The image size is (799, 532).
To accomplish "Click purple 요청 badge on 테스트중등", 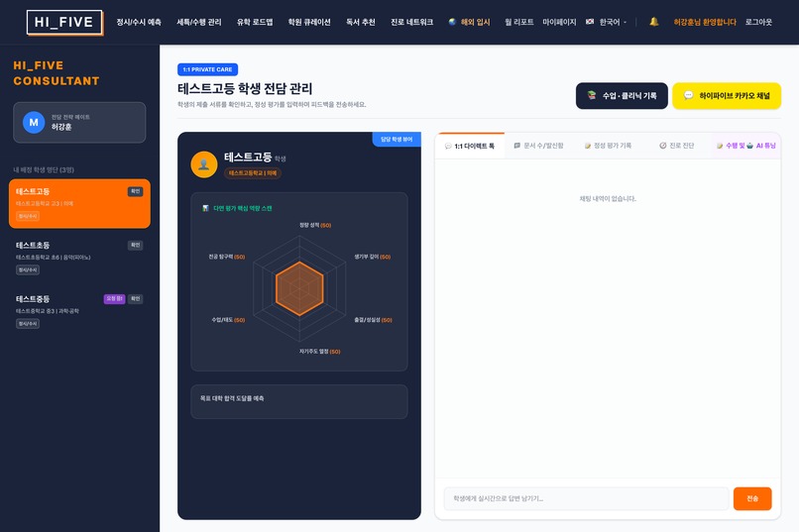I will [114, 299].
